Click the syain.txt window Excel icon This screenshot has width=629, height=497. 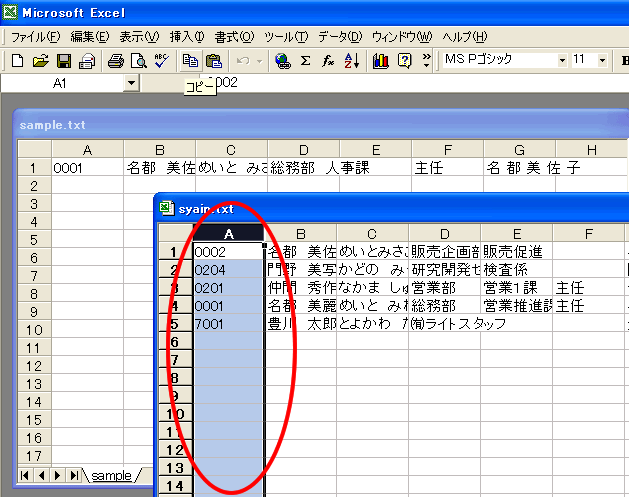click(166, 208)
